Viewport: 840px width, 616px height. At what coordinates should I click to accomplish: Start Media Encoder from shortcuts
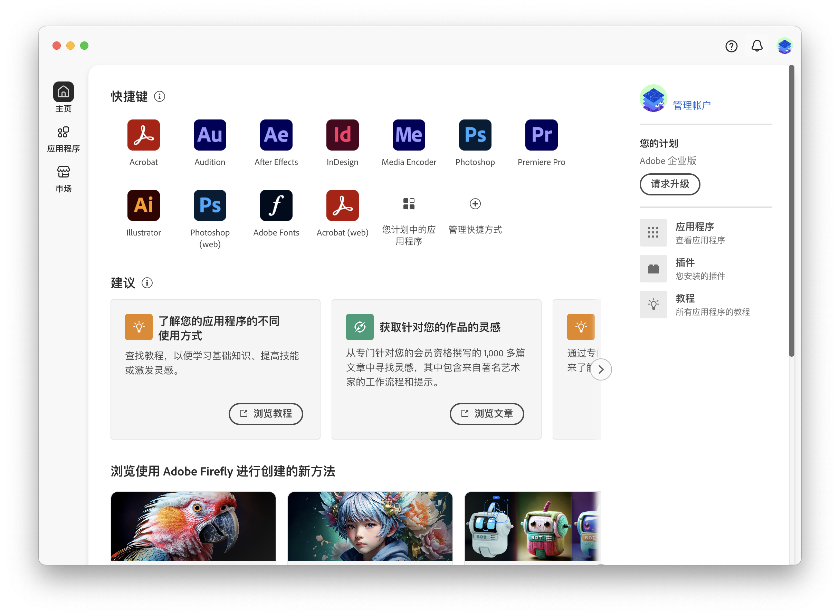(x=409, y=135)
